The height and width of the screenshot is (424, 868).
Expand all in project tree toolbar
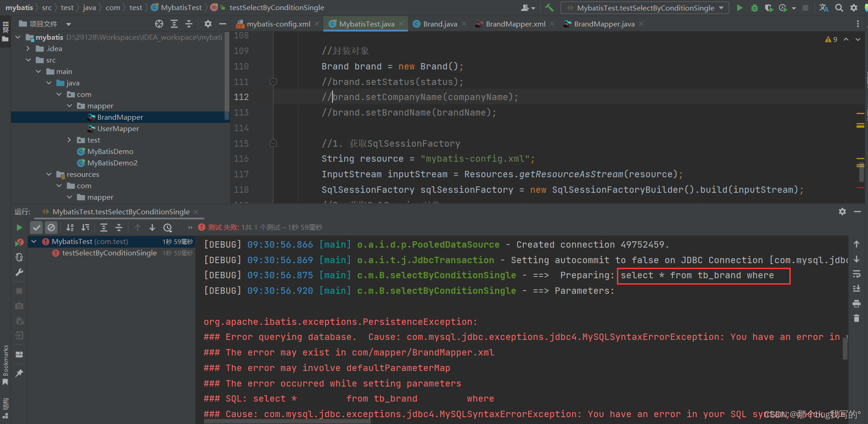pyautogui.click(x=174, y=24)
